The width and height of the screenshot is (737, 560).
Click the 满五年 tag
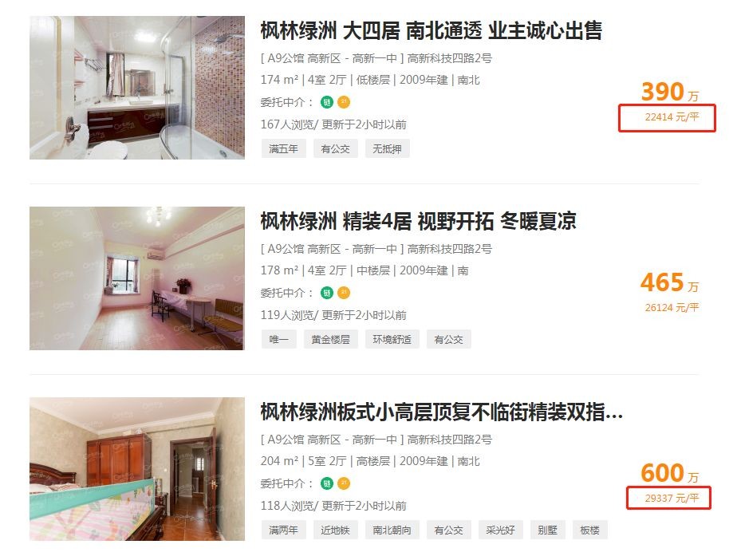283,149
